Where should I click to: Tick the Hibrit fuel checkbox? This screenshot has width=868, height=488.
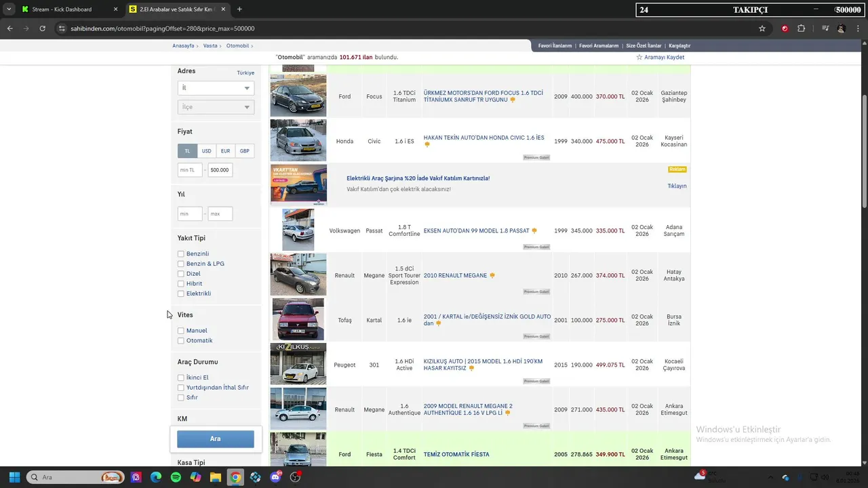coord(181,284)
